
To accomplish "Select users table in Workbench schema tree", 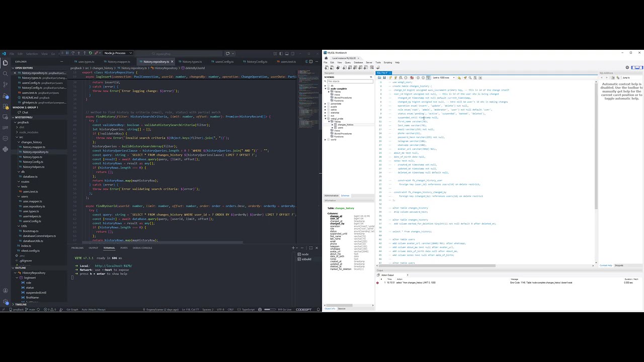I will [340, 128].
